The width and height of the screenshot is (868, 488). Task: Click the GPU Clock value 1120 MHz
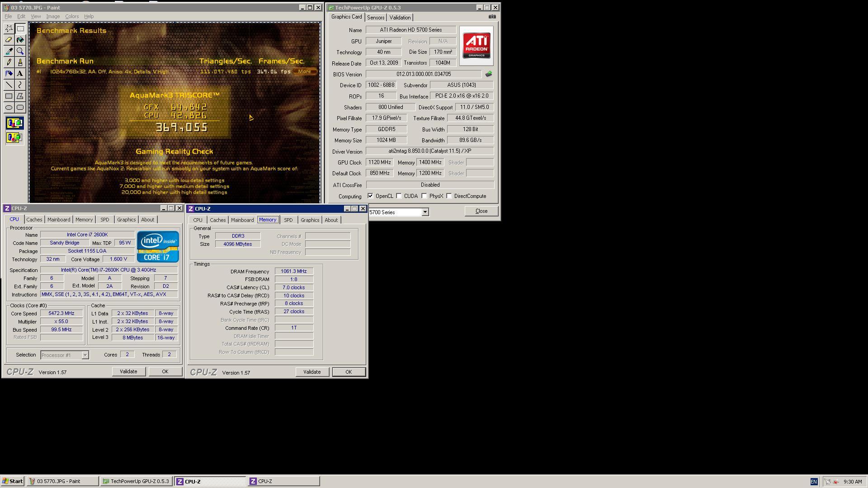click(x=380, y=162)
